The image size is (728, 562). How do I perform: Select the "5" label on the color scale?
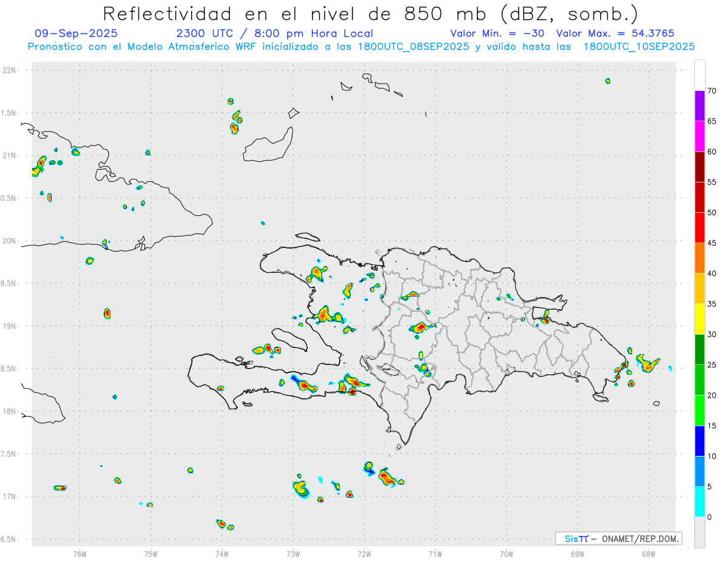709,487
